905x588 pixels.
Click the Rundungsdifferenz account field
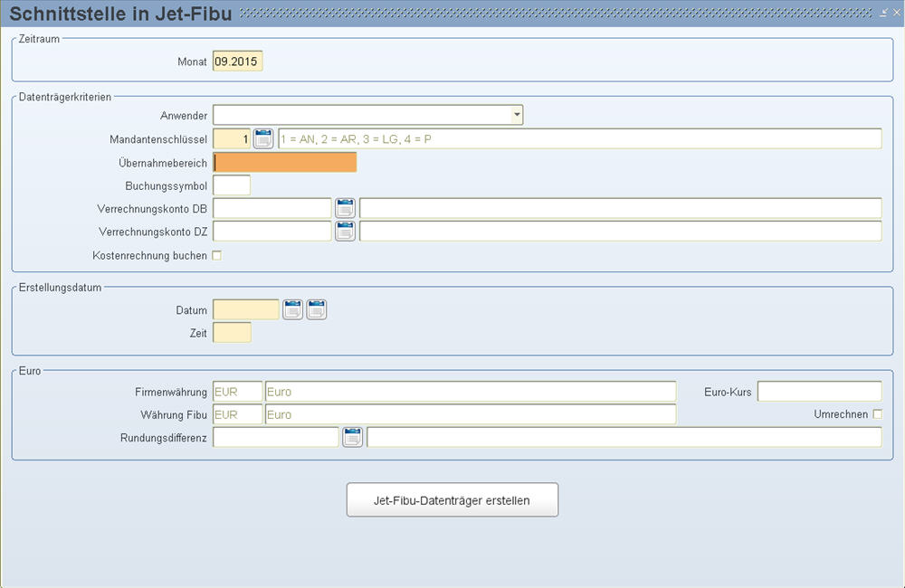(276, 438)
